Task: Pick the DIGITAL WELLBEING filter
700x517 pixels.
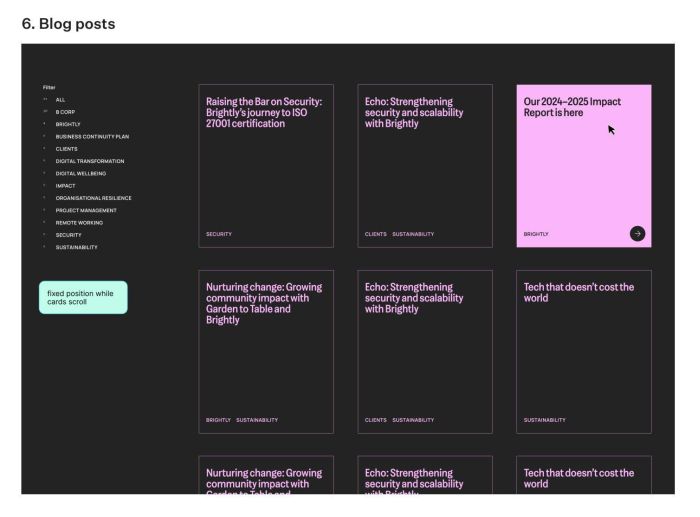Action: (x=81, y=174)
